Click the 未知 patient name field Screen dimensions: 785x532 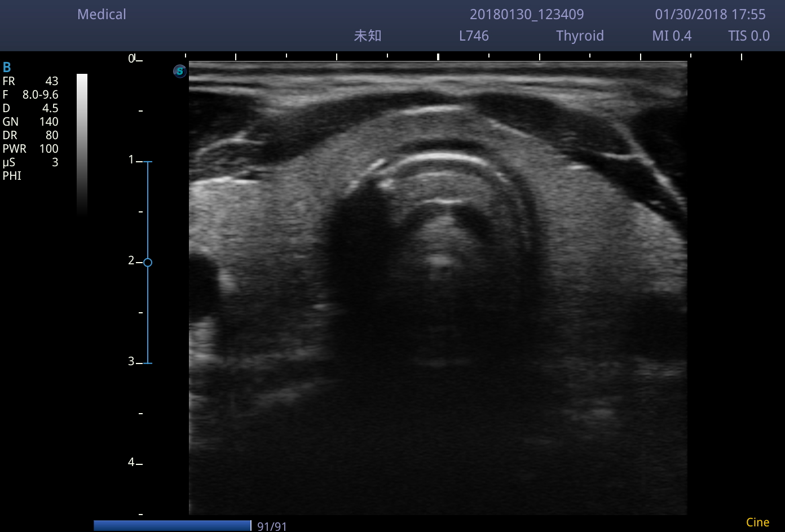[368, 36]
